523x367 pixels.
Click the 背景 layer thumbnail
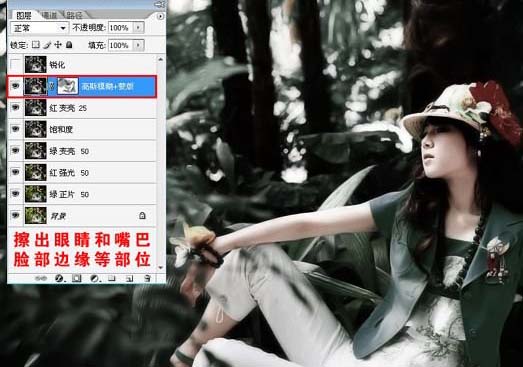35,216
